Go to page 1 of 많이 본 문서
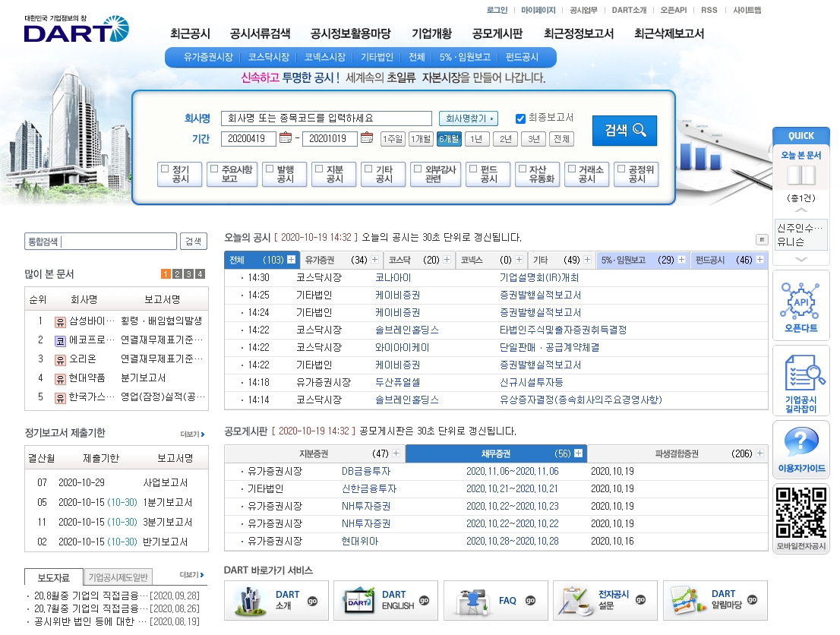Viewport: 840px width, 635px height. [166, 274]
